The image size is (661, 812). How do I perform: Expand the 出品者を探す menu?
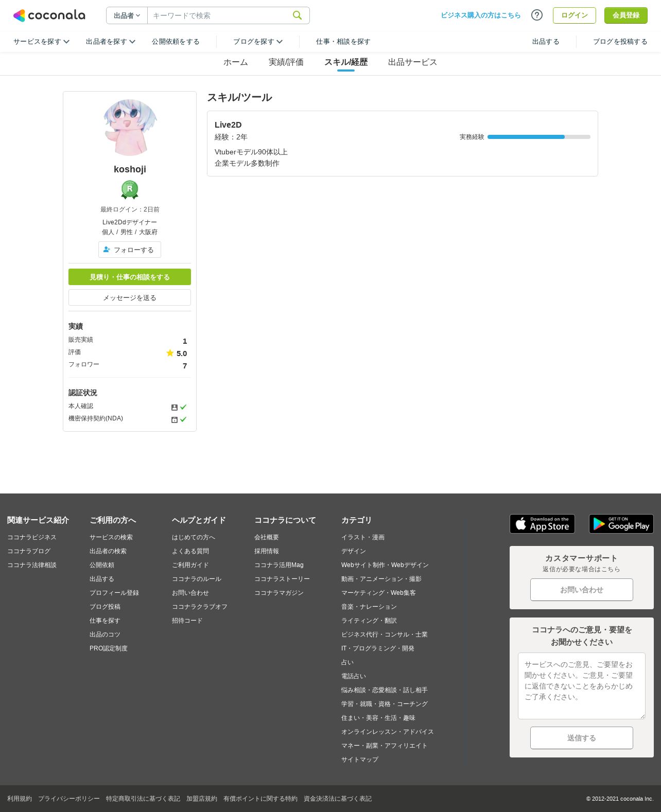tap(111, 42)
